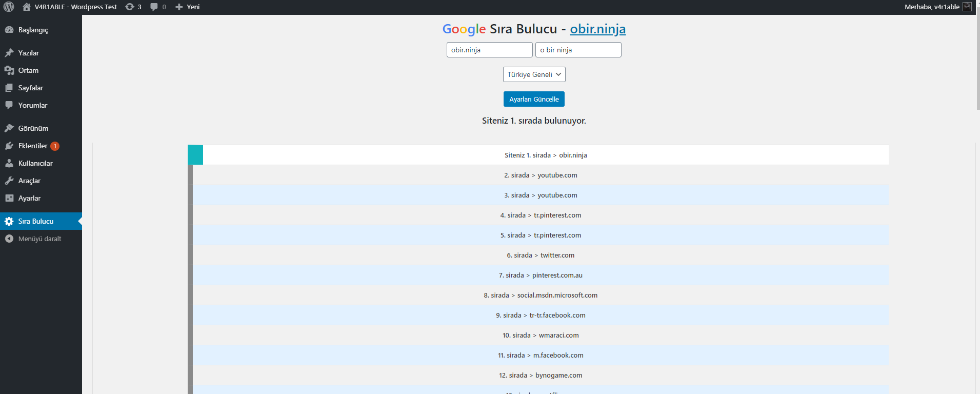The width and height of the screenshot is (980, 394).
Task: Click the Ortam media icon
Action: (x=9, y=70)
